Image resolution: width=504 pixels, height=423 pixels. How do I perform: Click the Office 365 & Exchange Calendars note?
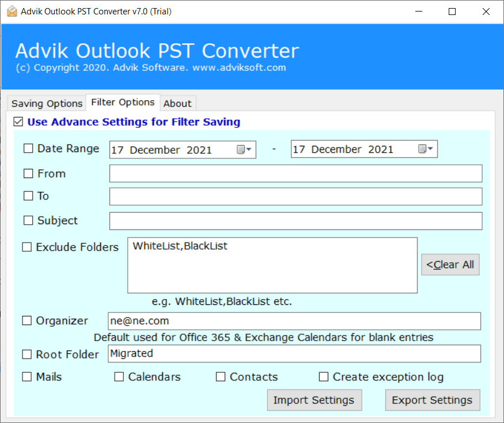pyautogui.click(x=263, y=337)
